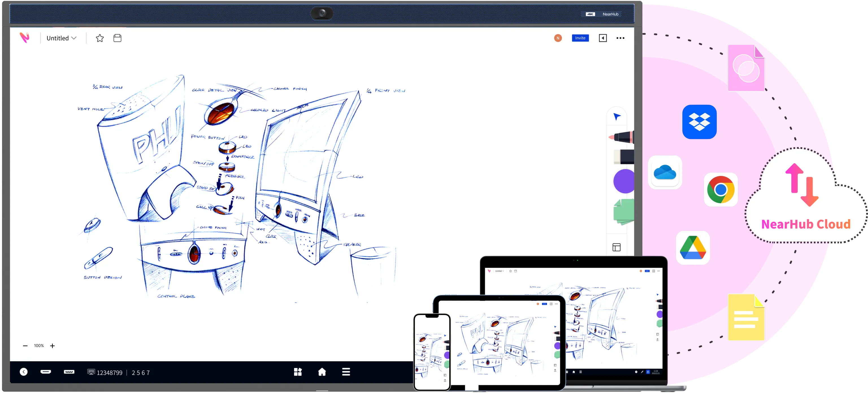The height and width of the screenshot is (394, 868).
Task: Star the board with the favorite icon
Action: click(100, 38)
